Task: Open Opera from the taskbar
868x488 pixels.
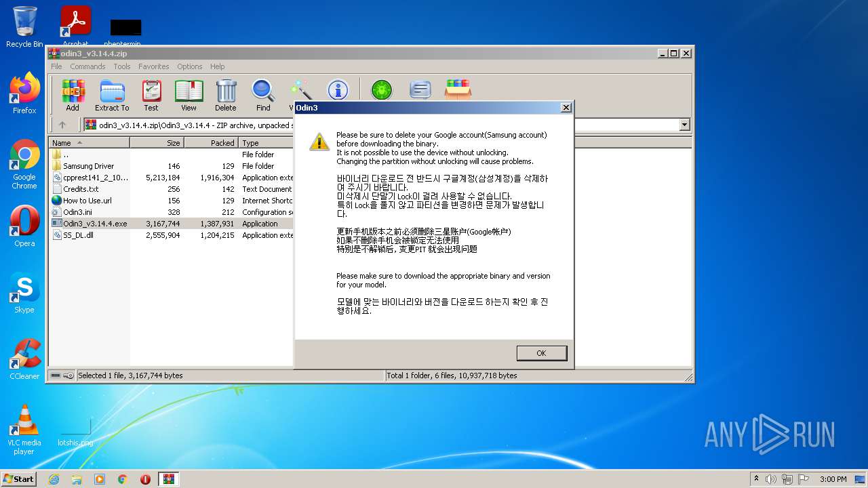Action: [x=145, y=479]
